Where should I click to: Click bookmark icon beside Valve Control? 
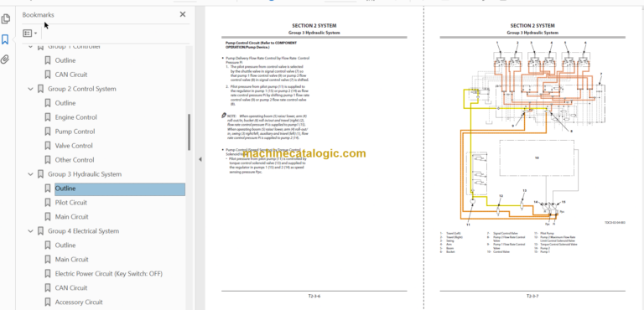point(48,146)
